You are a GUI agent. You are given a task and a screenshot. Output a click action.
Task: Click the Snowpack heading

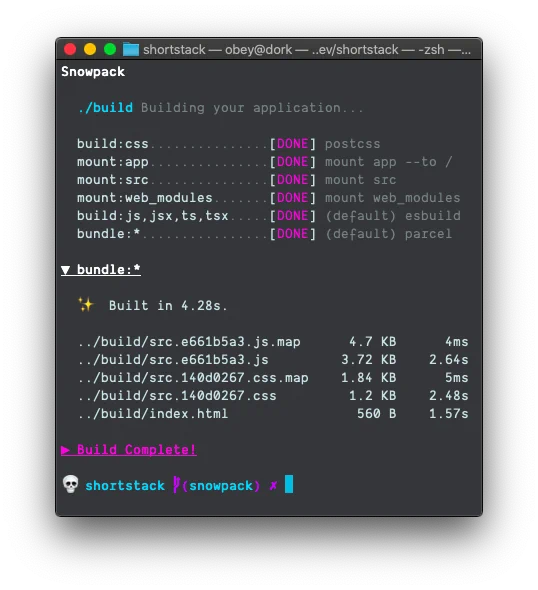click(93, 71)
